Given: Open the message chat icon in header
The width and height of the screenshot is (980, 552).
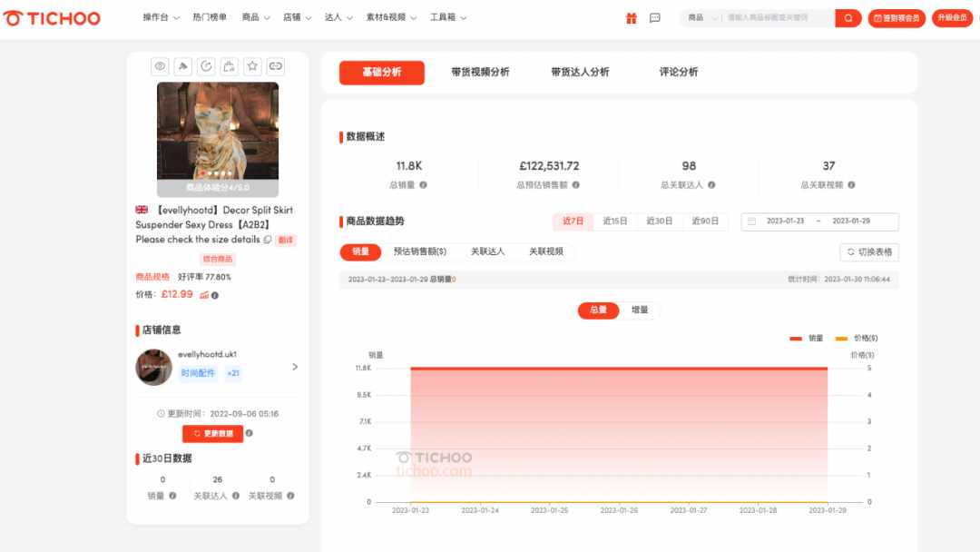Looking at the screenshot, I should coord(655,18).
